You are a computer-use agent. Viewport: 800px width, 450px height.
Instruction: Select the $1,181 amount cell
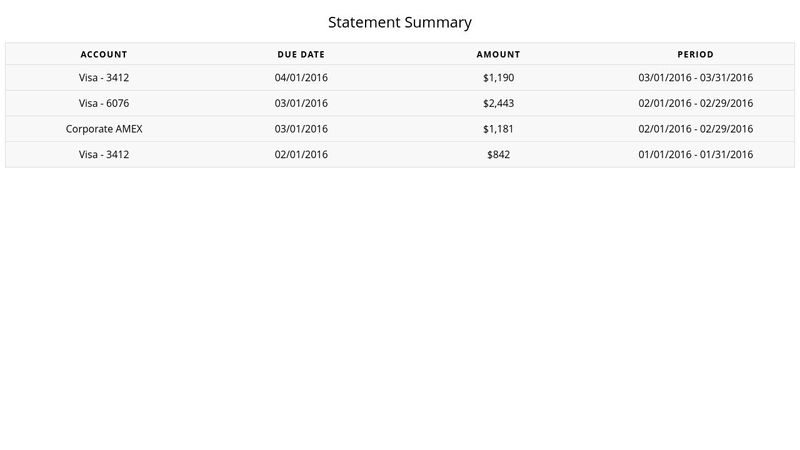pyautogui.click(x=498, y=129)
